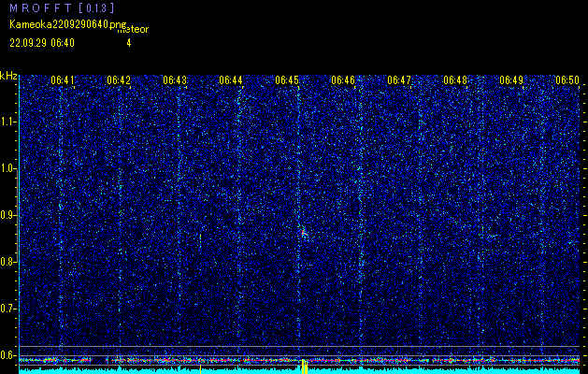Click the 06:50 time axis label
The height and width of the screenshot is (374, 588).
pyautogui.click(x=567, y=79)
